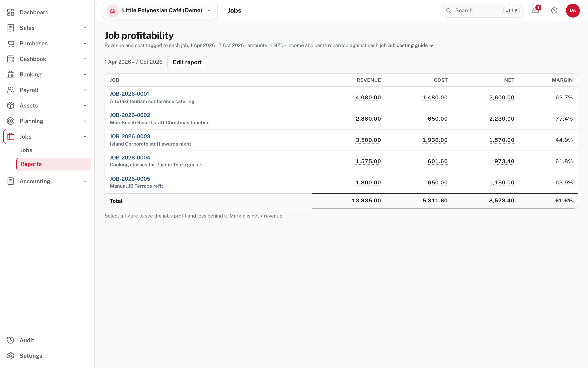Viewport: 588px width, 368px height.
Task: Expand the Banking menu chevron
Action: tap(85, 74)
